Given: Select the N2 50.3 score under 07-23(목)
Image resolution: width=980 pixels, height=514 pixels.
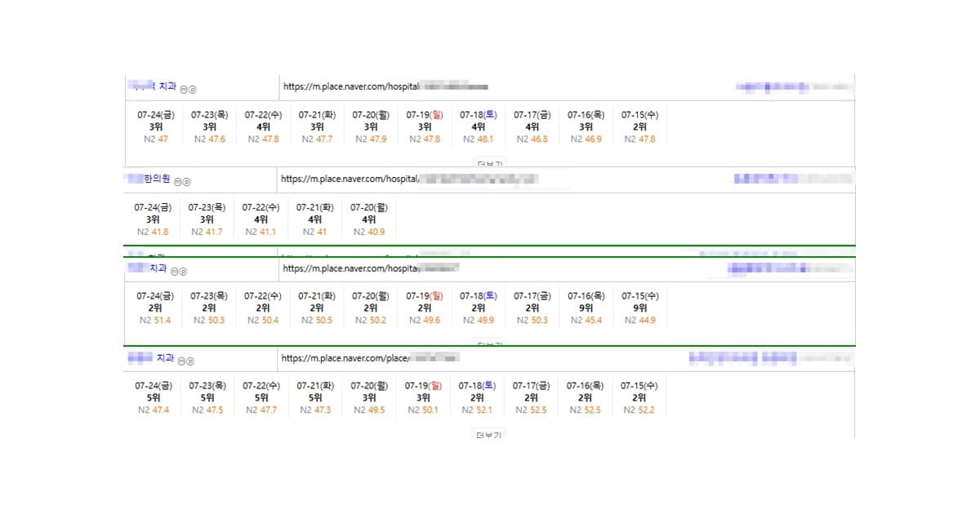Looking at the screenshot, I should [209, 321].
